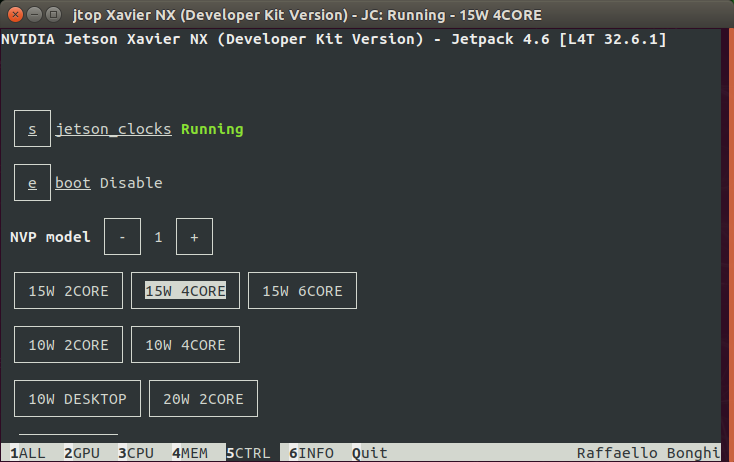Minimize the jtop terminal window
This screenshot has width=734, height=462.
(x=35, y=15)
